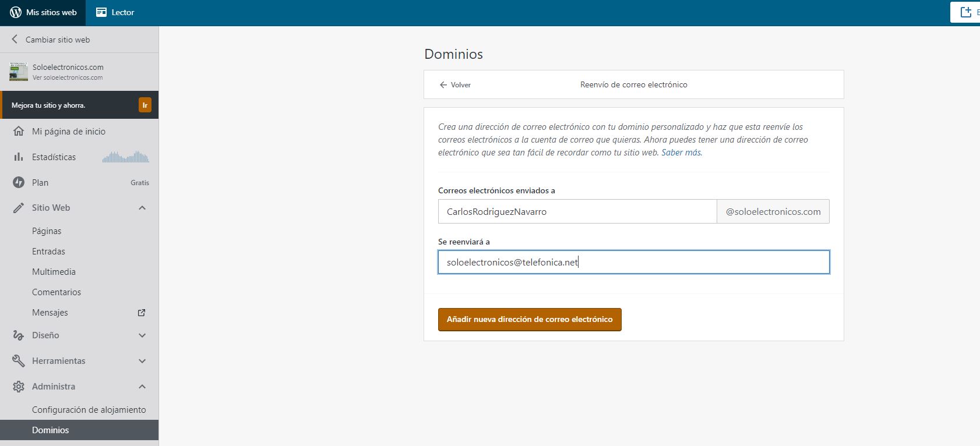Click the Estadísticas bar chart icon
Image resolution: width=980 pixels, height=446 pixels.
tap(19, 157)
